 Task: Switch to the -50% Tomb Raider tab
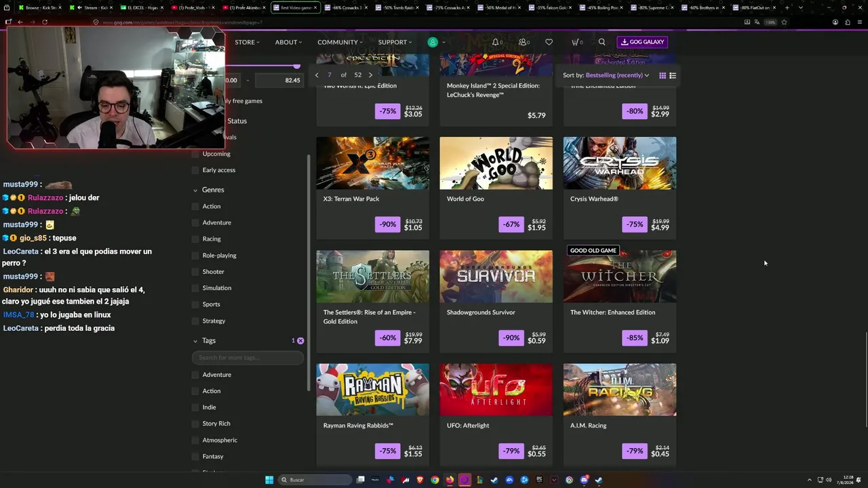point(397,7)
